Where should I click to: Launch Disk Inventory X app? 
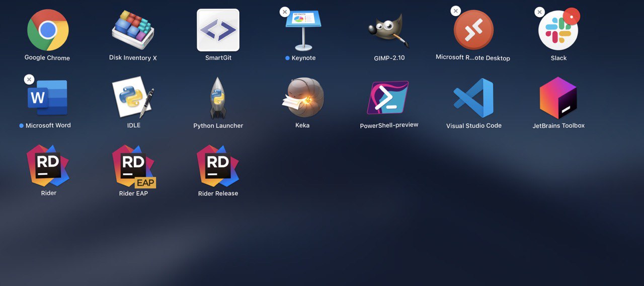tap(132, 30)
